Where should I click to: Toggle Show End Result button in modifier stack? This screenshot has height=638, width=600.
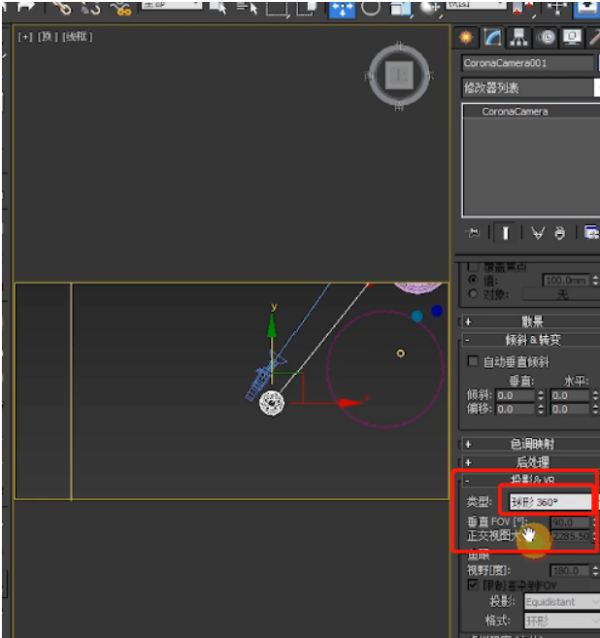click(505, 233)
